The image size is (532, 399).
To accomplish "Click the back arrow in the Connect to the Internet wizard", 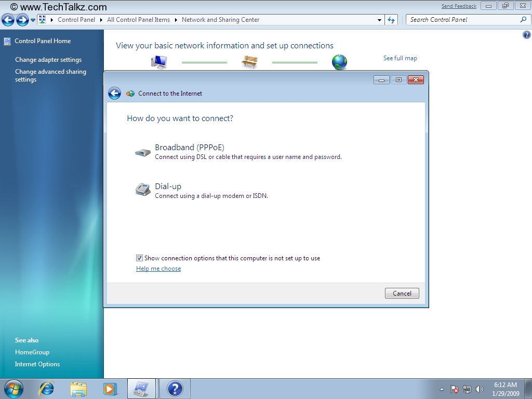I will click(114, 94).
